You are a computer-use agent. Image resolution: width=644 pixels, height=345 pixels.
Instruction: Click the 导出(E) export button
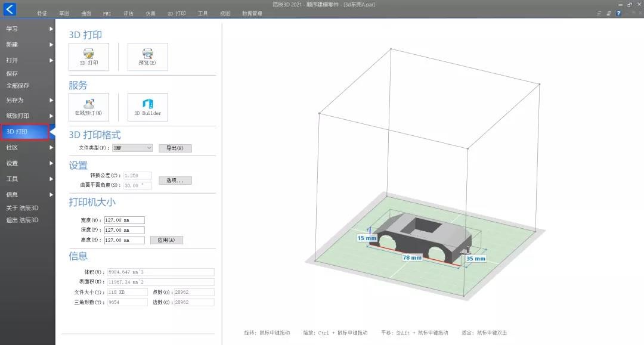coord(175,148)
